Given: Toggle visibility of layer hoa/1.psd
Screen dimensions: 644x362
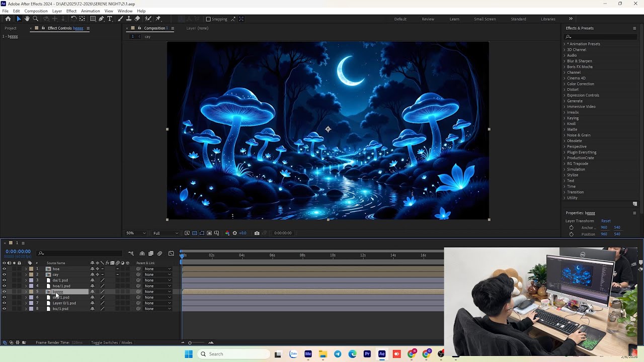Looking at the screenshot, I should [4, 286].
